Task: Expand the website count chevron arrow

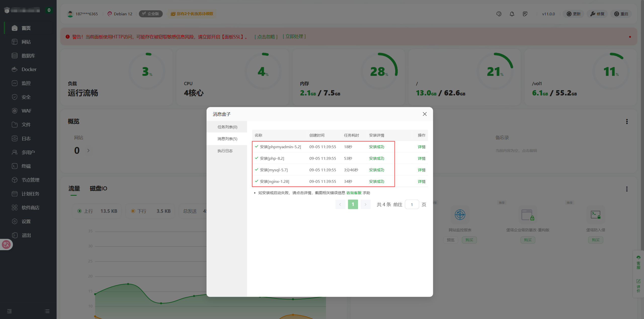Action: coord(88,150)
